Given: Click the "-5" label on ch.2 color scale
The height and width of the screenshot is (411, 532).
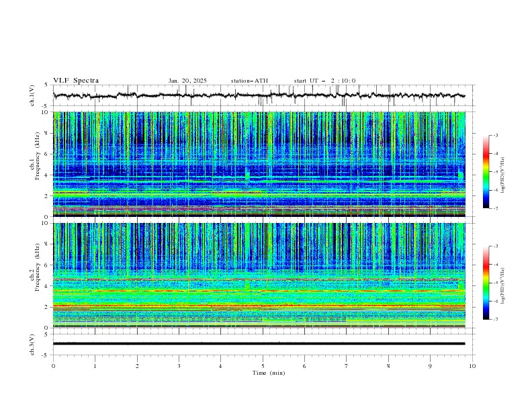Looking at the screenshot, I should [495, 283].
